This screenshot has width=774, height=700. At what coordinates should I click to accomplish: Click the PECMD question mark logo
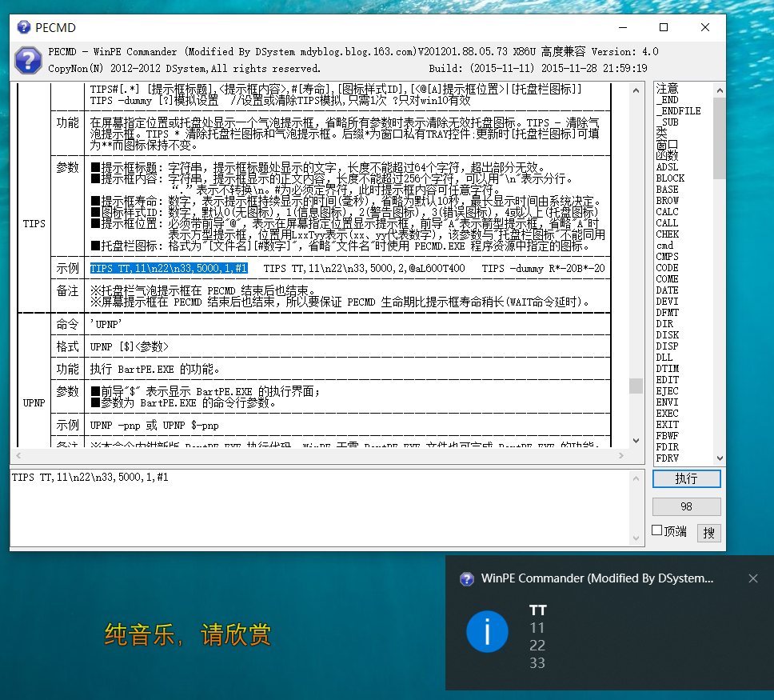[28, 60]
